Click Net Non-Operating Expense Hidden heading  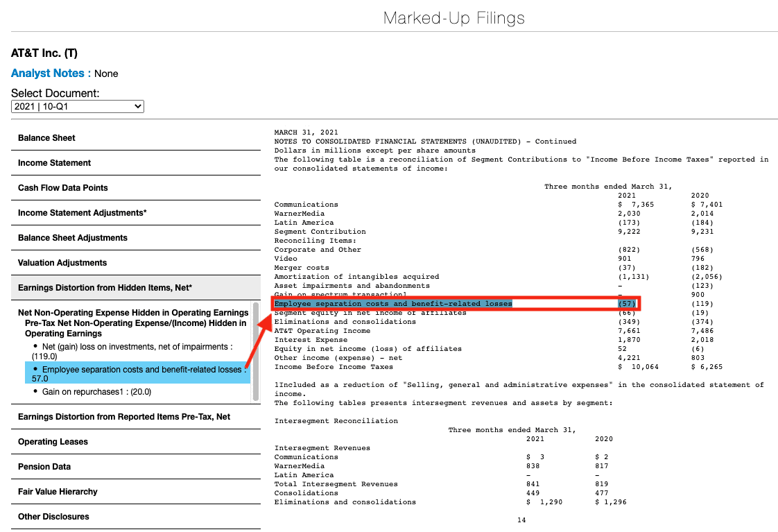(x=133, y=313)
